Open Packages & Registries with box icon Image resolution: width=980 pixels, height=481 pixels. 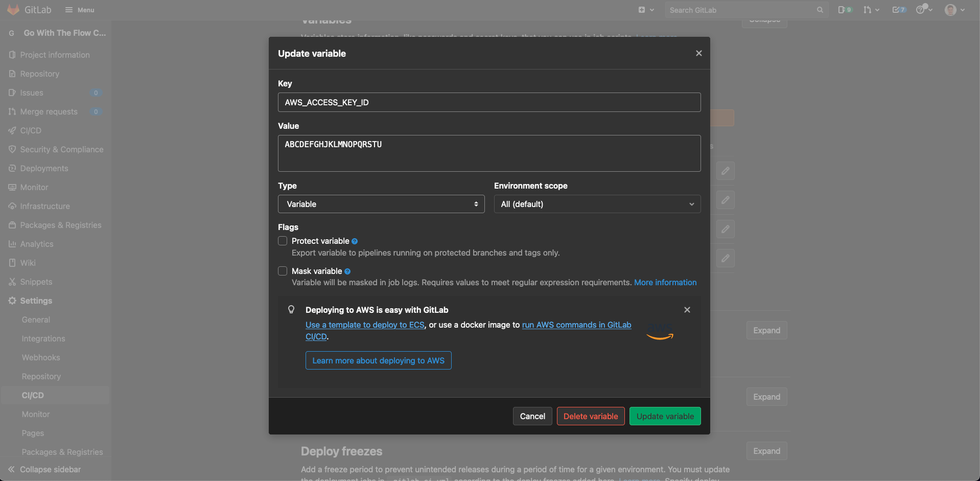tap(55, 225)
